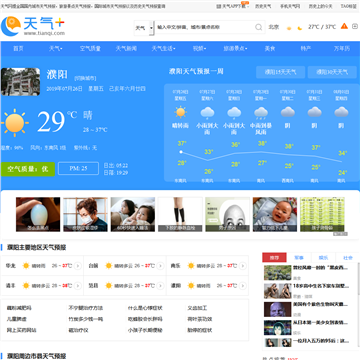This screenshot has height=360, width=360.
Task: Click the 北京 city link in the header
Action: coord(274,27)
